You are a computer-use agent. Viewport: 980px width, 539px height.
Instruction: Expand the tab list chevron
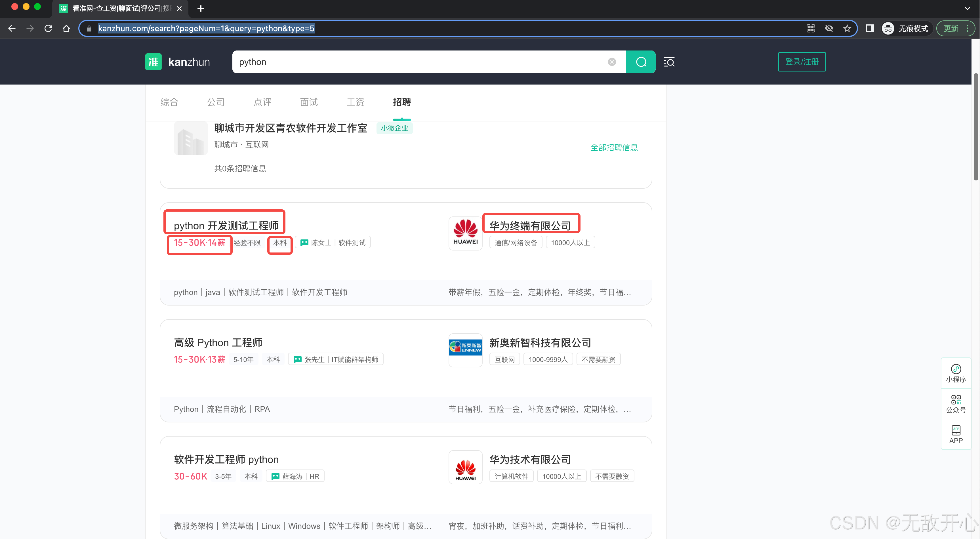(x=968, y=8)
